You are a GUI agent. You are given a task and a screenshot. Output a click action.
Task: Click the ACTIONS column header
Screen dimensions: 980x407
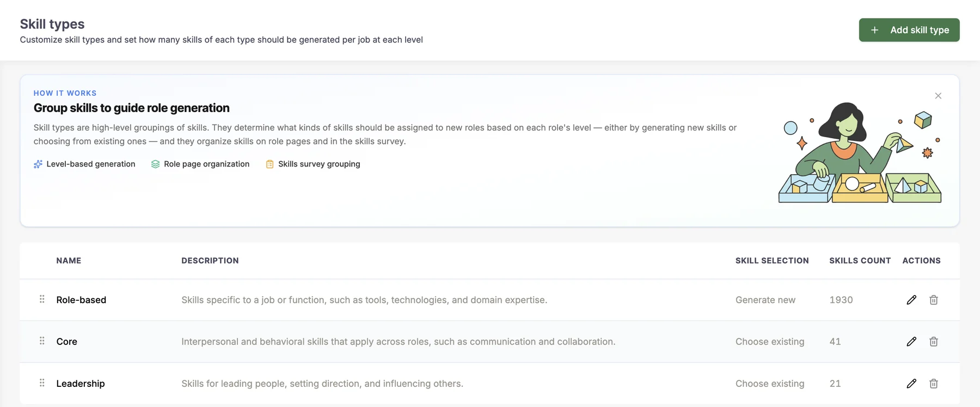(922, 261)
